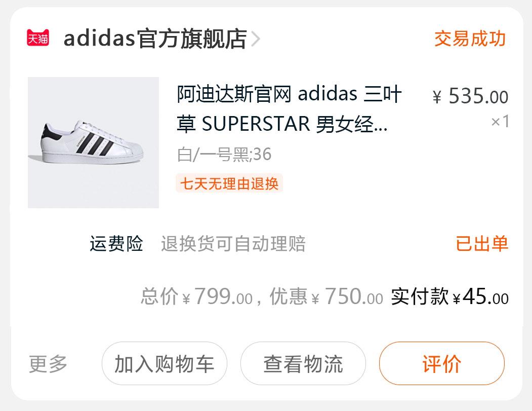Click the 退换货可自动理赔 description text
The height and width of the screenshot is (411, 532).
point(233,244)
